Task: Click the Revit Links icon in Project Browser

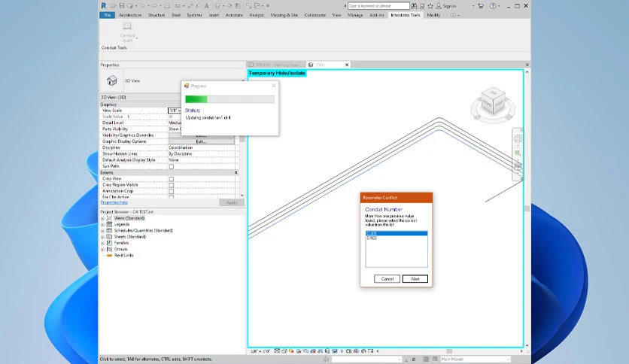Action: point(109,255)
